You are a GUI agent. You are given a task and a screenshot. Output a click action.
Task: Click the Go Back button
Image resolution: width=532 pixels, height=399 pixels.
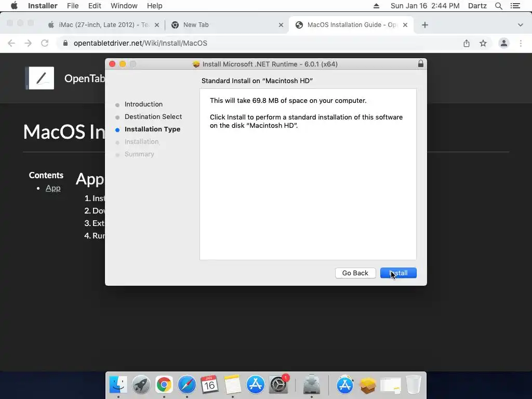click(x=355, y=273)
